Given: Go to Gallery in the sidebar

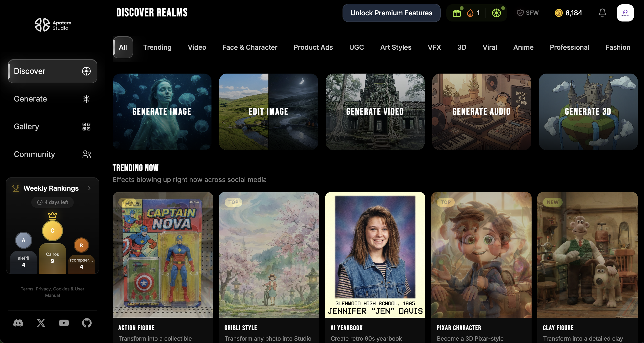Looking at the screenshot, I should pos(52,127).
